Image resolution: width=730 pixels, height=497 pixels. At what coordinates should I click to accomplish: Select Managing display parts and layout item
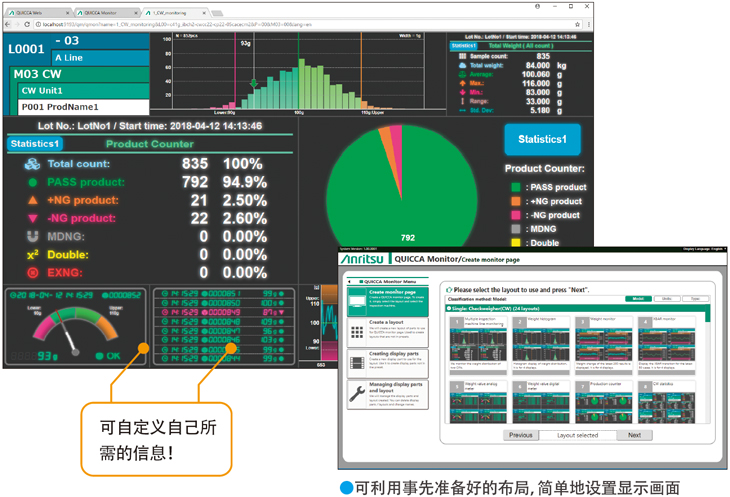(x=387, y=395)
